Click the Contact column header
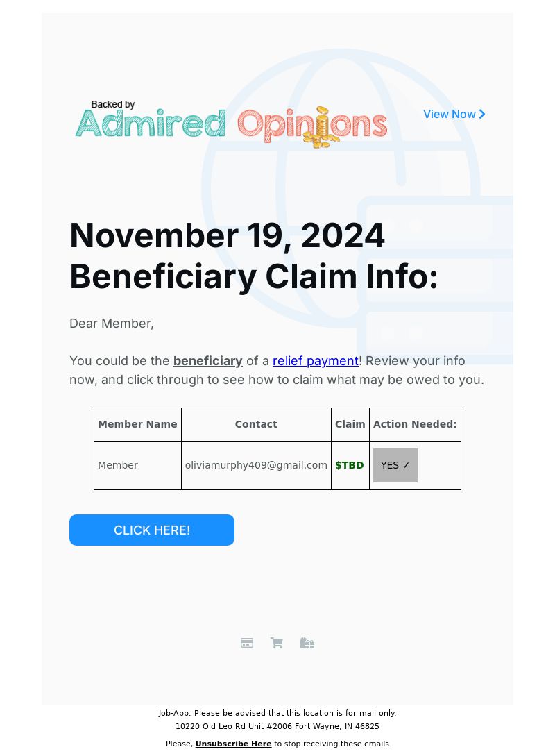The image size is (555, 756). [256, 424]
